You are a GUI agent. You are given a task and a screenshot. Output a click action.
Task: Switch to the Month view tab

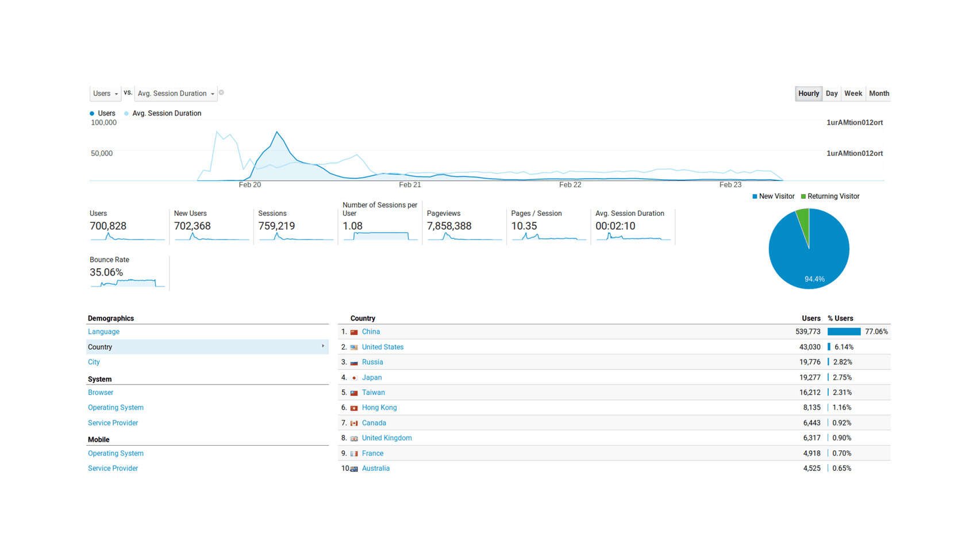click(879, 93)
